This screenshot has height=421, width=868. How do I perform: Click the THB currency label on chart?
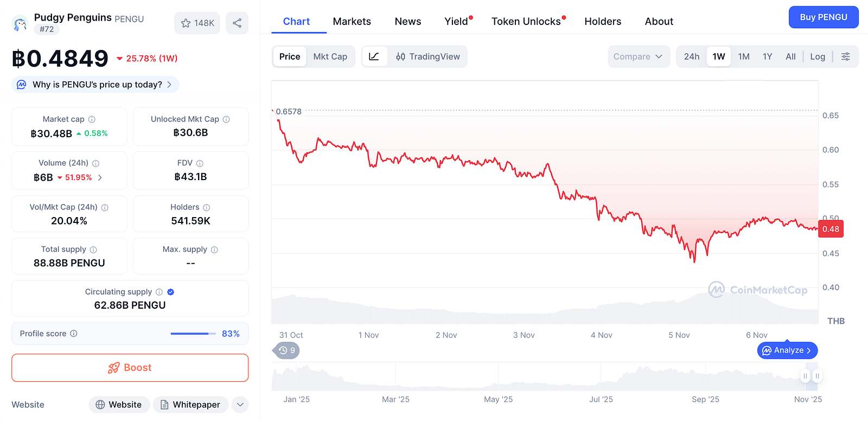[836, 321]
